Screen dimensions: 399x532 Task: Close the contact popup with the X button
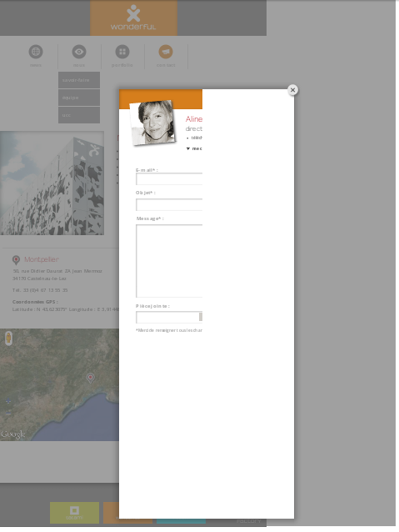coord(292,90)
